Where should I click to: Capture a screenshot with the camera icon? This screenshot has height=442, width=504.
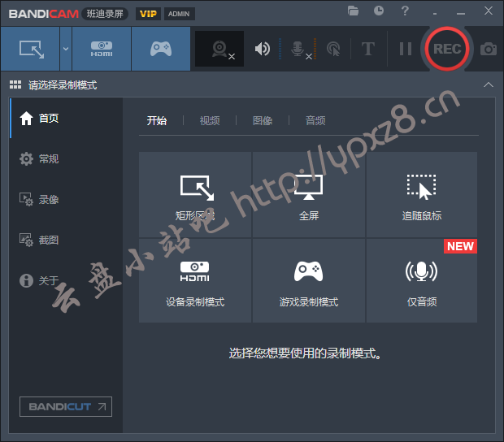click(489, 49)
